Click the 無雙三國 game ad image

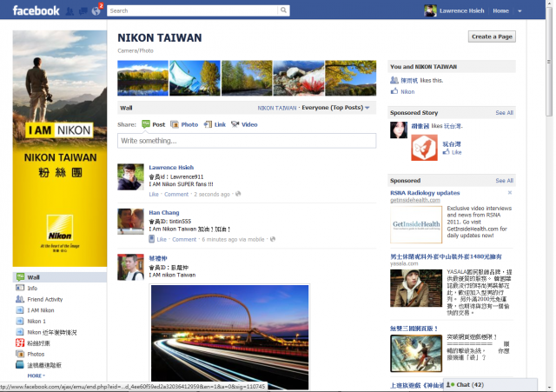[416, 354]
